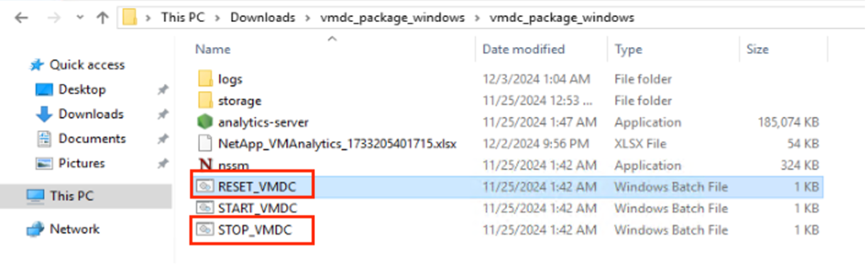The image size is (868, 266).
Task: Sort files by Date modified column
Action: (x=523, y=49)
